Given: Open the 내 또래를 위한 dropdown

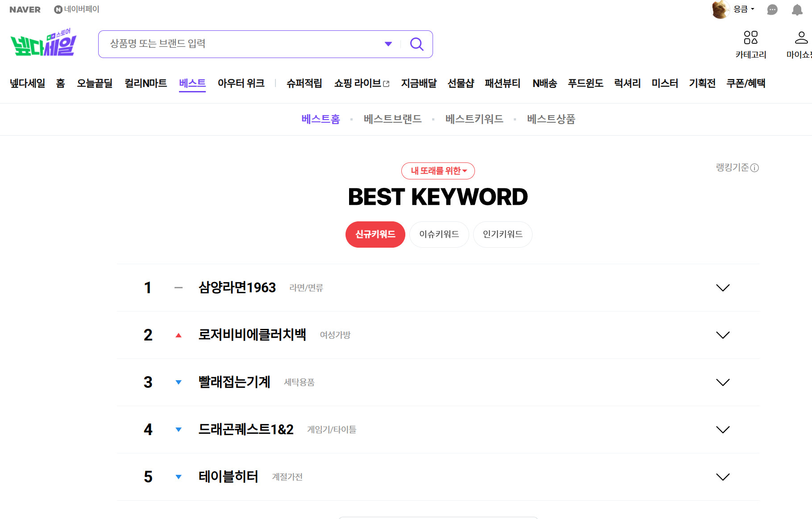Looking at the screenshot, I should [x=438, y=171].
